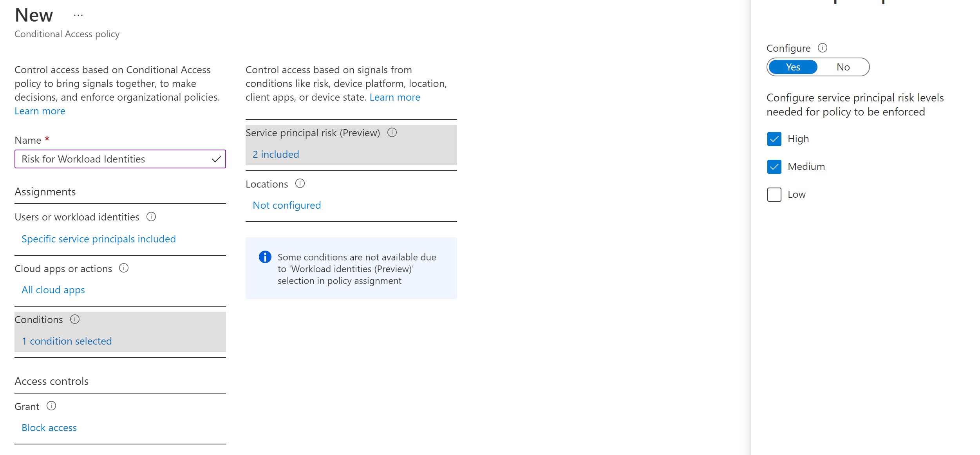Click the Learn more link under policy description
Screen dimensions: 980x455
(40, 111)
